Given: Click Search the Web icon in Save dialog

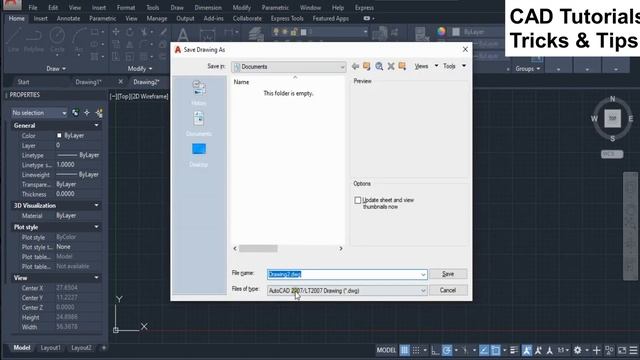Looking at the screenshot, I should pos(379,66).
